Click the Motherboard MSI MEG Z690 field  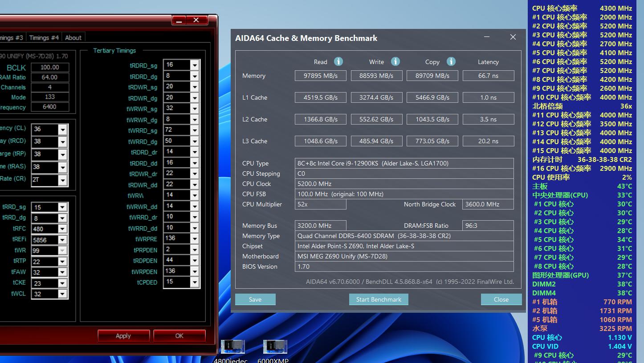click(404, 256)
